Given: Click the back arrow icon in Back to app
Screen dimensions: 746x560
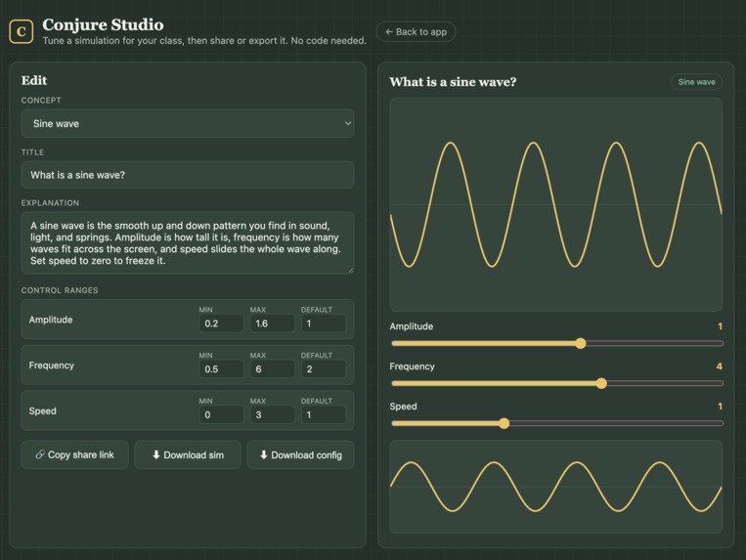Looking at the screenshot, I should [389, 32].
